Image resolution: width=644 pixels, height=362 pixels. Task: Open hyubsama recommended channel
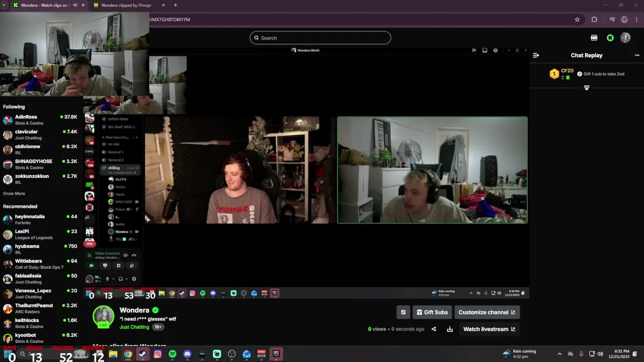pos(40,249)
